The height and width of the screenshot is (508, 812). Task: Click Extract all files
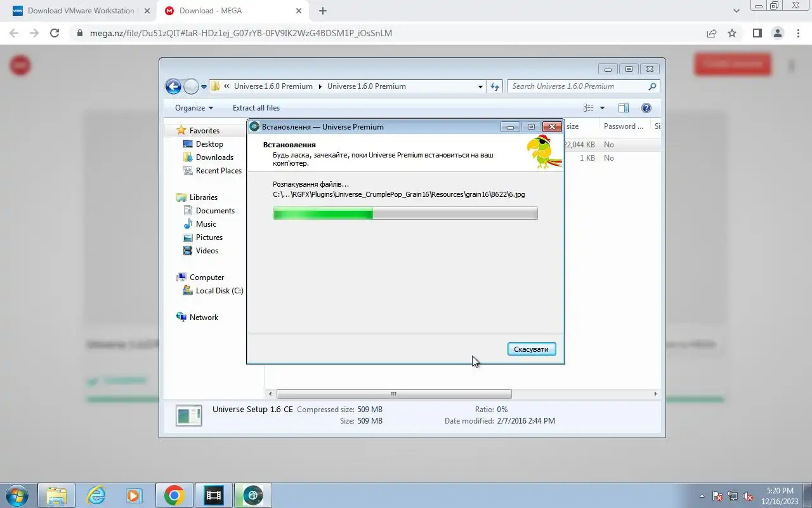pyautogui.click(x=256, y=108)
